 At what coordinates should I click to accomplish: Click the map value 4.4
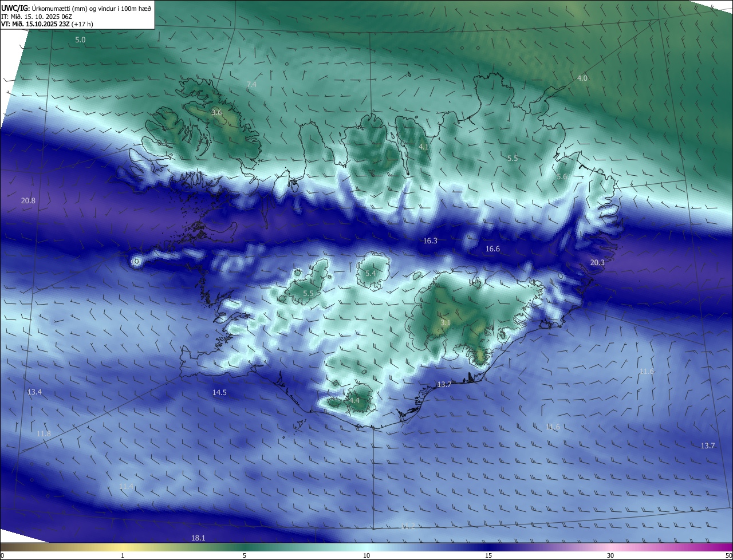tap(354, 400)
